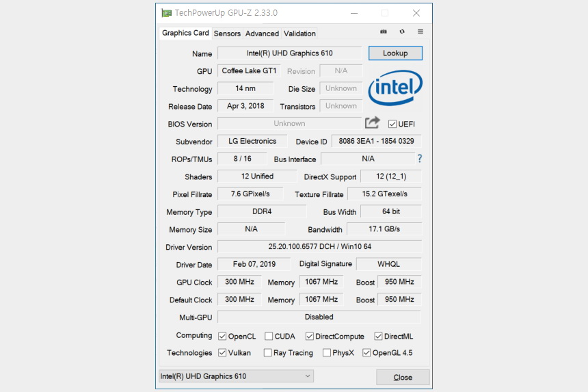Toggle the Vulkan checkbox

(x=222, y=353)
